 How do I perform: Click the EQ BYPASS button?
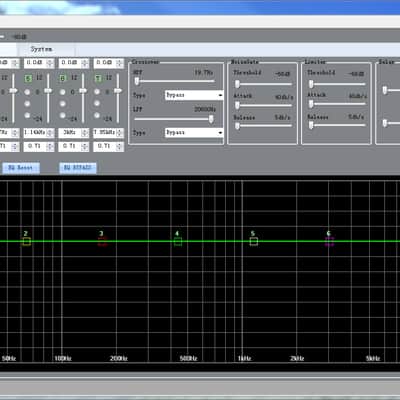pyautogui.click(x=78, y=168)
